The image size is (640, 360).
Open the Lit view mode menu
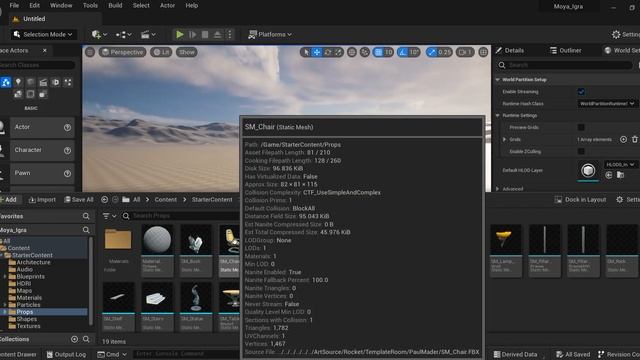coord(161,52)
